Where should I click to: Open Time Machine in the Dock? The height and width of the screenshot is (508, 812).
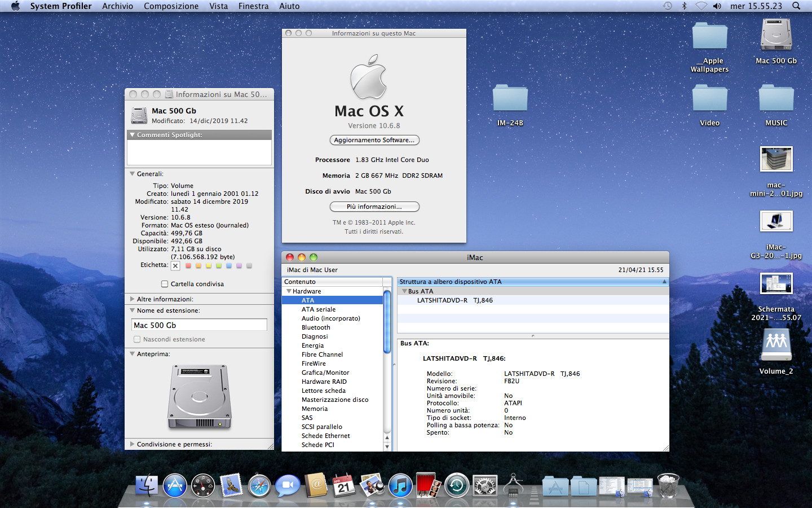(x=457, y=485)
